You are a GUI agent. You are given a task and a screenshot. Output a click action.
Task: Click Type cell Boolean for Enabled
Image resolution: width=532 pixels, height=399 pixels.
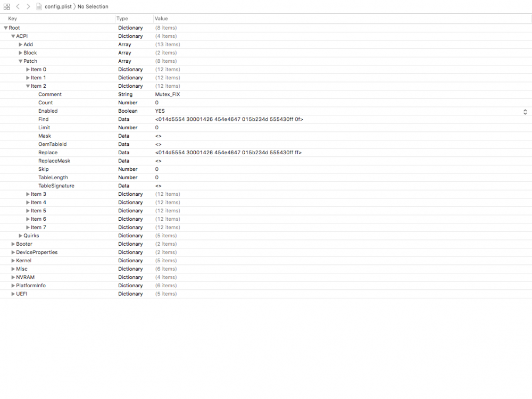(x=128, y=111)
